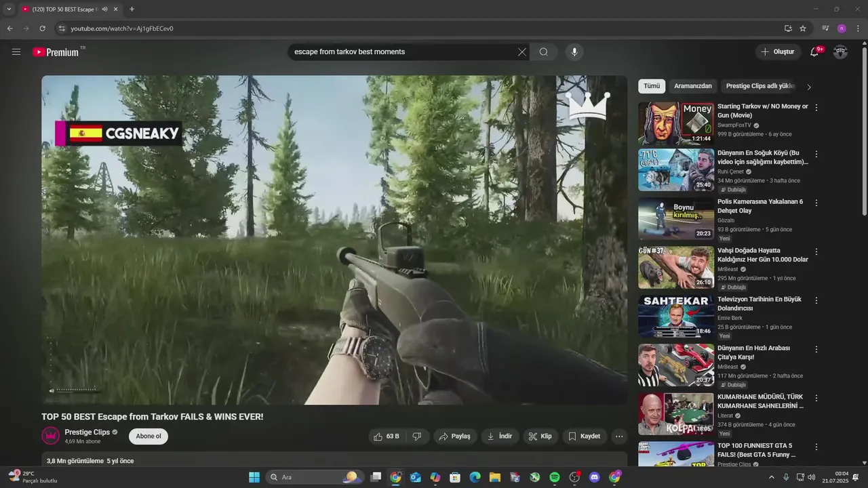Open Dünyanın En Soğuk Köyü video thumbnail
The image size is (868, 488).
click(x=676, y=170)
